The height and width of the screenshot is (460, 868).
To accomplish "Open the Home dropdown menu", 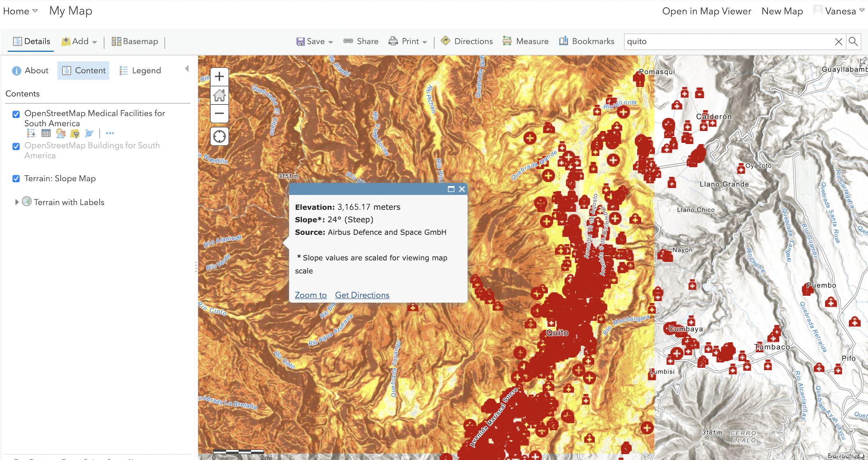I will click(x=20, y=11).
